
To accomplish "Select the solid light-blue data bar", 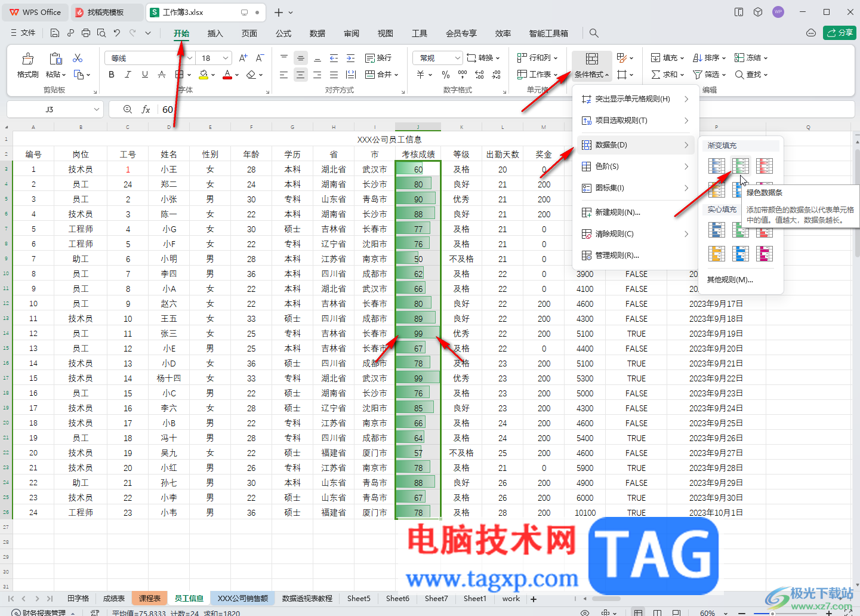I will [741, 254].
